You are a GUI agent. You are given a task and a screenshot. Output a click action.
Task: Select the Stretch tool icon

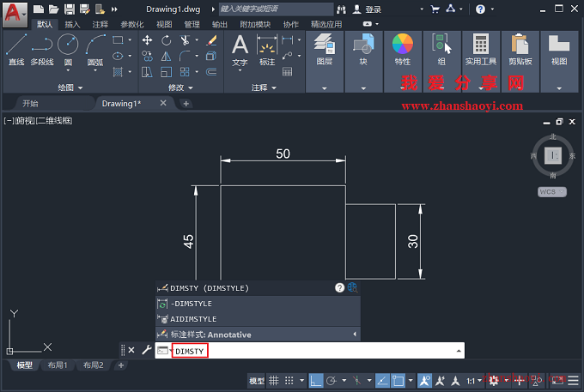pyautogui.click(x=147, y=72)
